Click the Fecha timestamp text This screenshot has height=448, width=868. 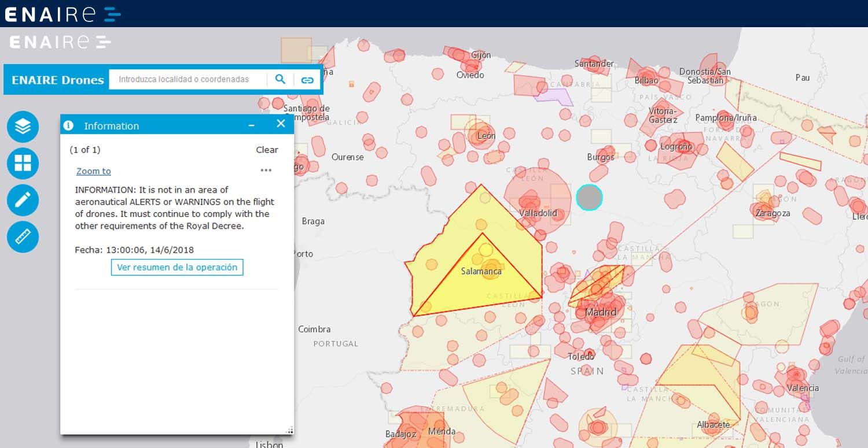134,250
